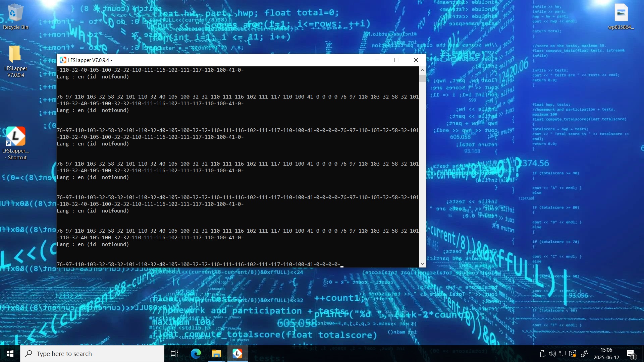Screen dimensions: 644x362
Task: Click the taskbar clock showing 15:06
Action: pyautogui.click(x=606, y=354)
